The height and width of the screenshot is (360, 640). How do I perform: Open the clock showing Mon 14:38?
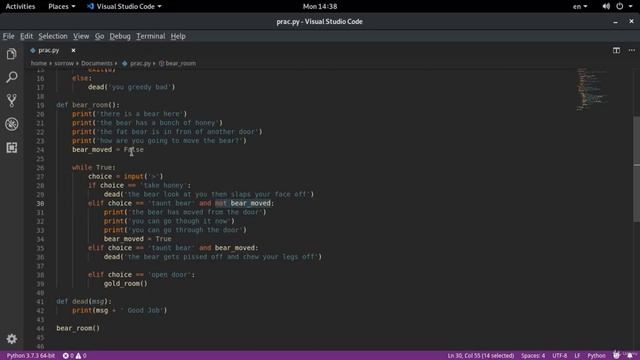(x=320, y=7)
